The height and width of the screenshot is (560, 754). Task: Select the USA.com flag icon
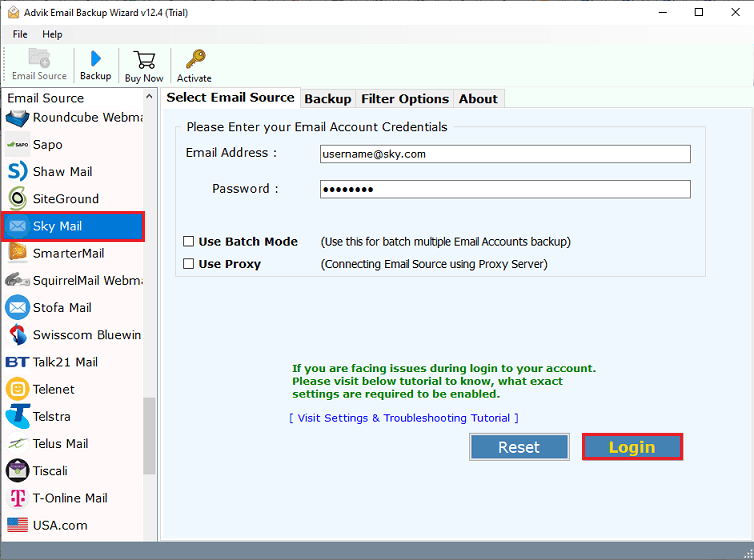[18, 525]
